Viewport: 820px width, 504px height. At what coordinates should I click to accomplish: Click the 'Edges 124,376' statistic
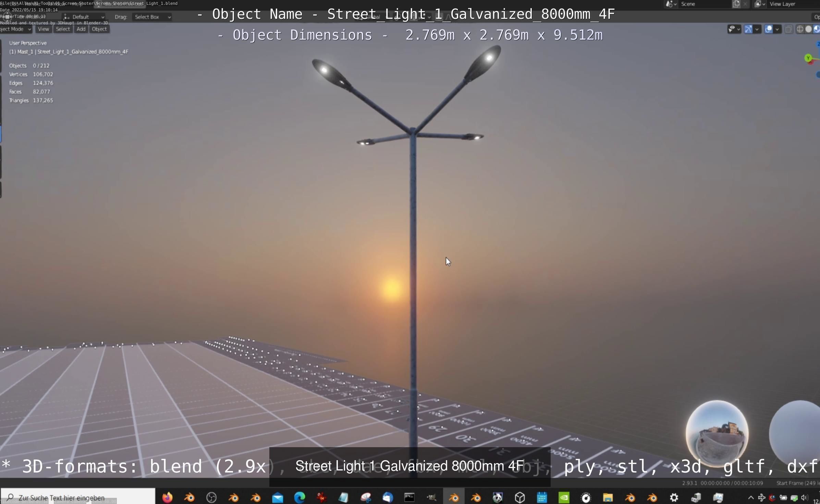pos(31,83)
